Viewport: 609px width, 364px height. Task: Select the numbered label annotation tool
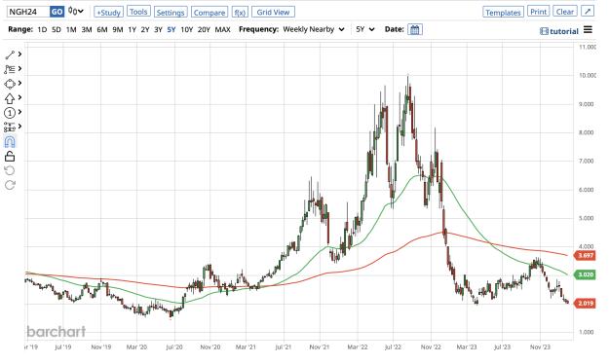pyautogui.click(x=10, y=113)
